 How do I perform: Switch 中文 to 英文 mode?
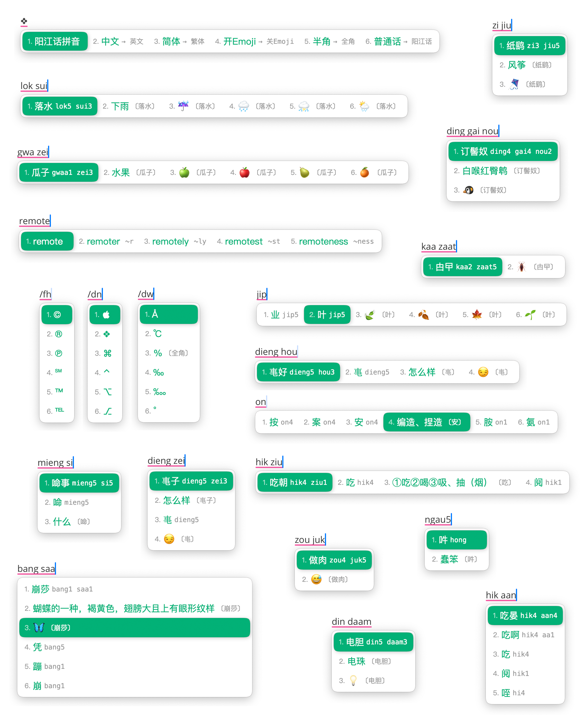point(118,41)
